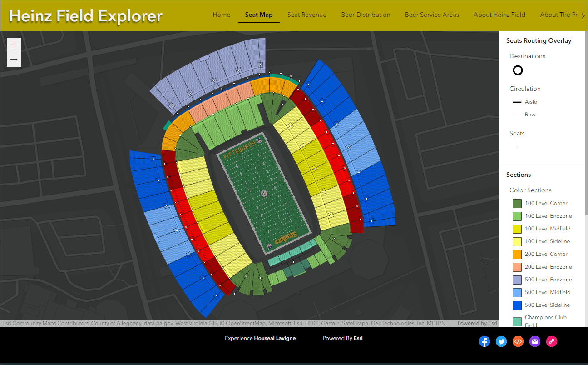This screenshot has width=588, height=365.
Task: Collapse the Seats Routing Overlay panel
Action: (539, 40)
